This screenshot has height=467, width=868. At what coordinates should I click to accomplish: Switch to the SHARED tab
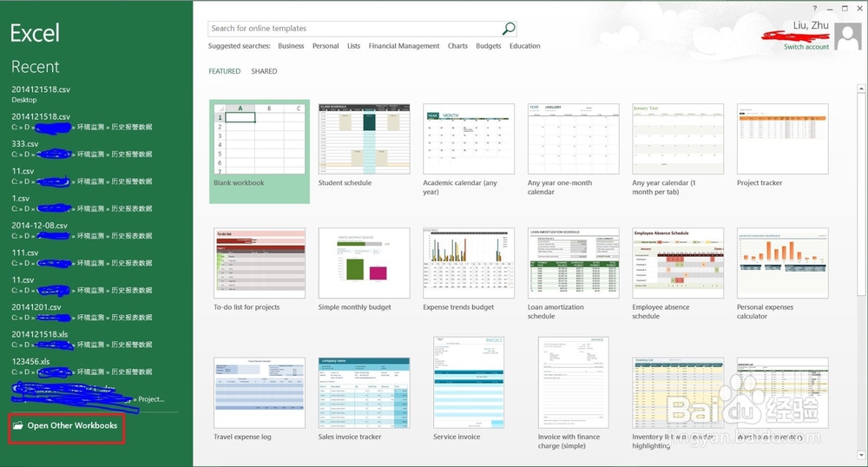coord(264,71)
